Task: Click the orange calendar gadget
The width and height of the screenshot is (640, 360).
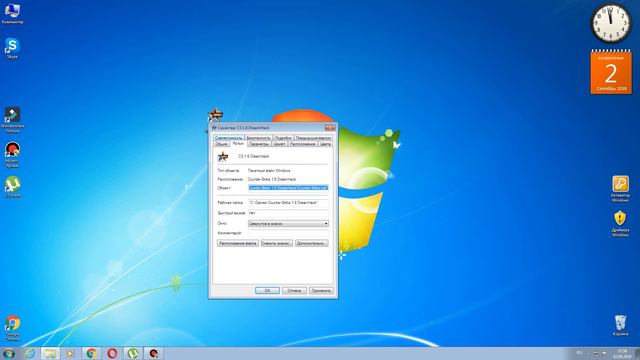Action: coord(611,72)
